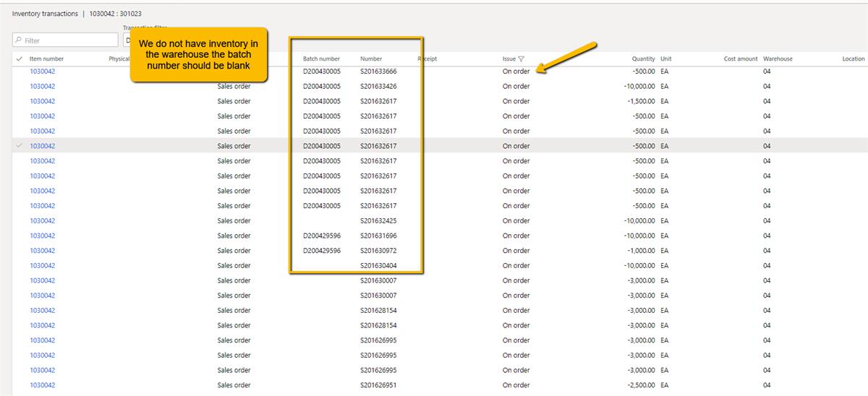Open the Batch number column header menu

coord(321,59)
